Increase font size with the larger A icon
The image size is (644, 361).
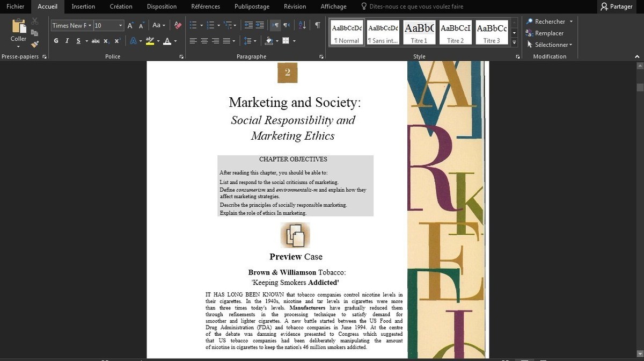click(130, 25)
